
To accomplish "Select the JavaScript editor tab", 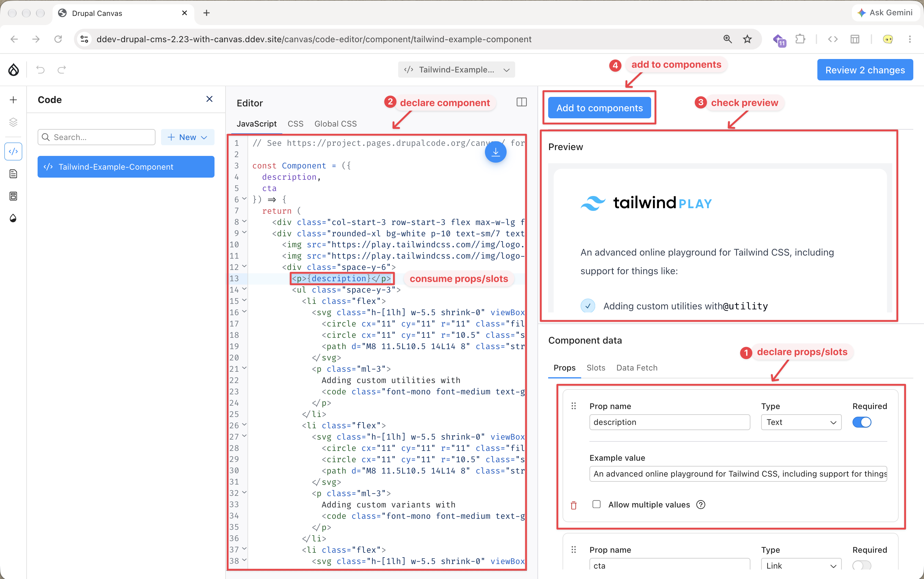I will click(256, 124).
